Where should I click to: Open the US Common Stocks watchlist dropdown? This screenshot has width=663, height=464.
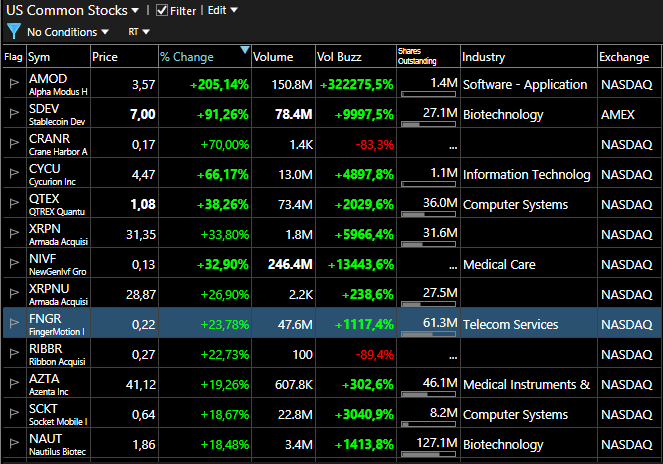tap(72, 10)
